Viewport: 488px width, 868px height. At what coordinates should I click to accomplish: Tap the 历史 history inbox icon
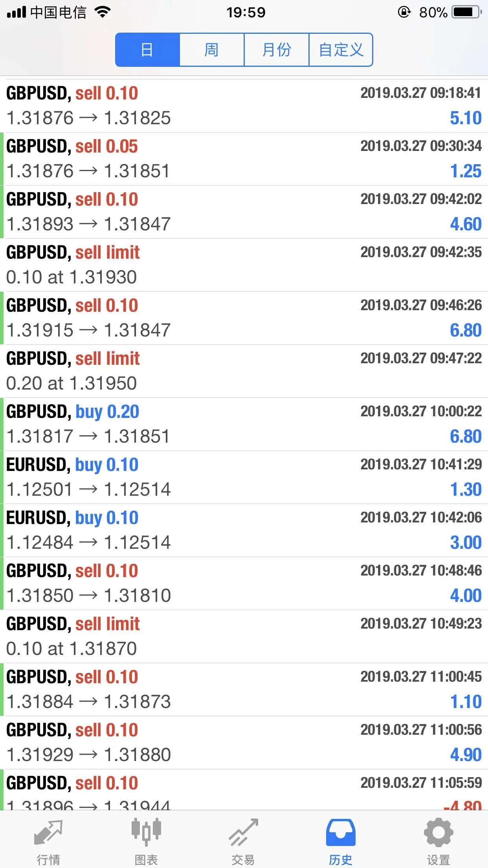341,832
